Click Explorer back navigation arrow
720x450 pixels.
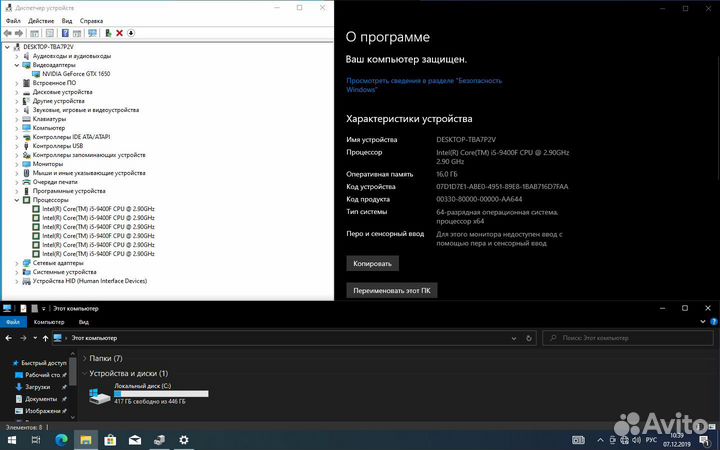click(9, 338)
